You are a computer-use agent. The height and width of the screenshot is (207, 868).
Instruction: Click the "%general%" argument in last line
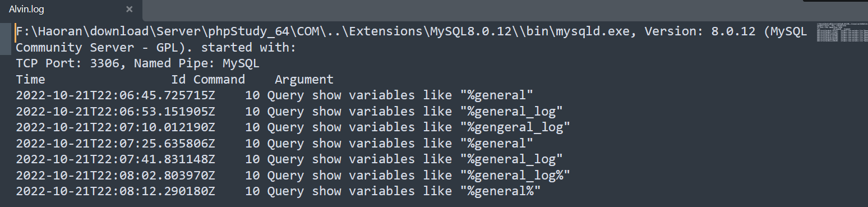[501, 191]
